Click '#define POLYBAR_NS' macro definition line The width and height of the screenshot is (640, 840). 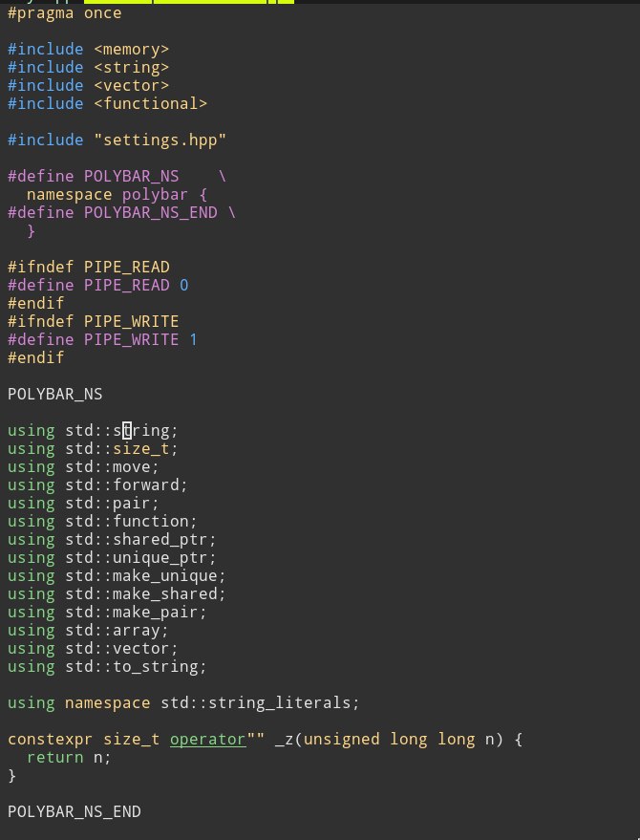coord(117,176)
